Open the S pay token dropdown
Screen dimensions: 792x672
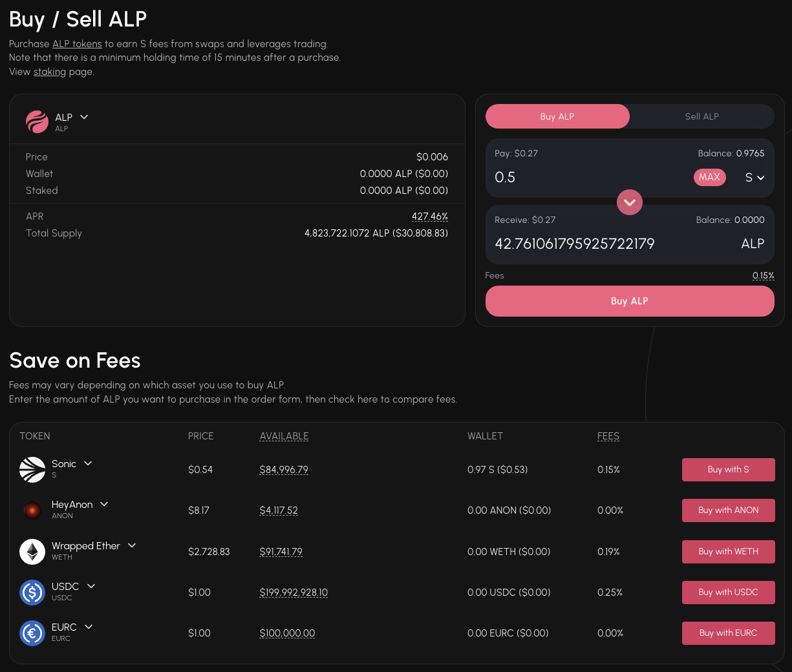(x=755, y=178)
